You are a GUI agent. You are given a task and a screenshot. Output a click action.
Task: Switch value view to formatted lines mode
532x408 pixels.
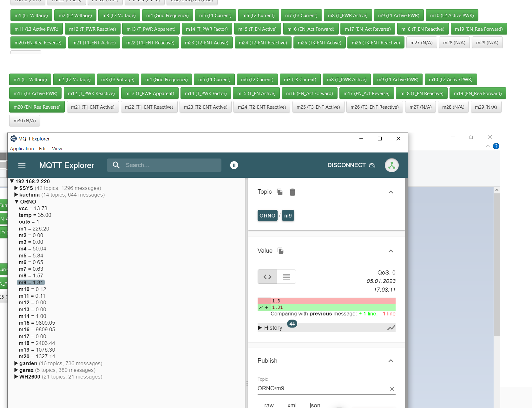(x=286, y=277)
